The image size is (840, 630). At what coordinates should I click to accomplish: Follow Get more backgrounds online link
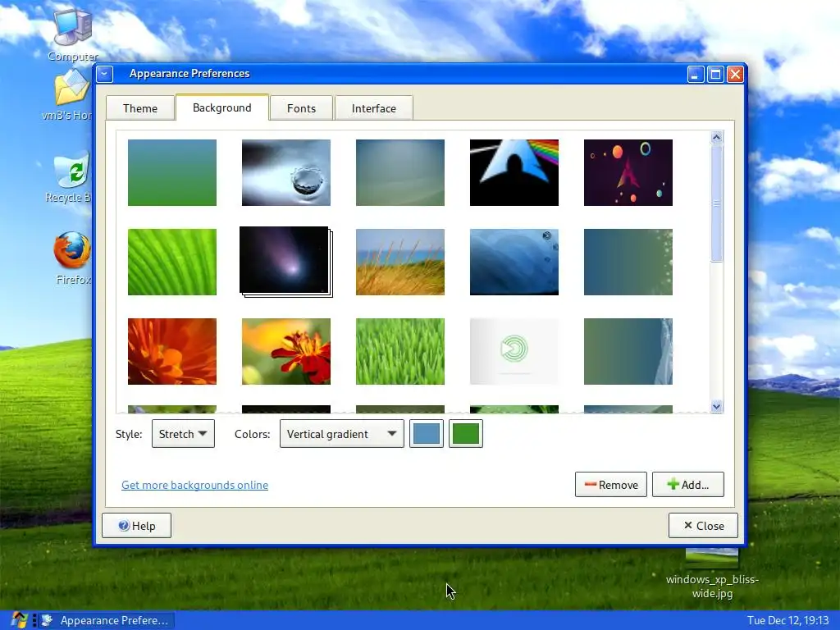pyautogui.click(x=194, y=485)
